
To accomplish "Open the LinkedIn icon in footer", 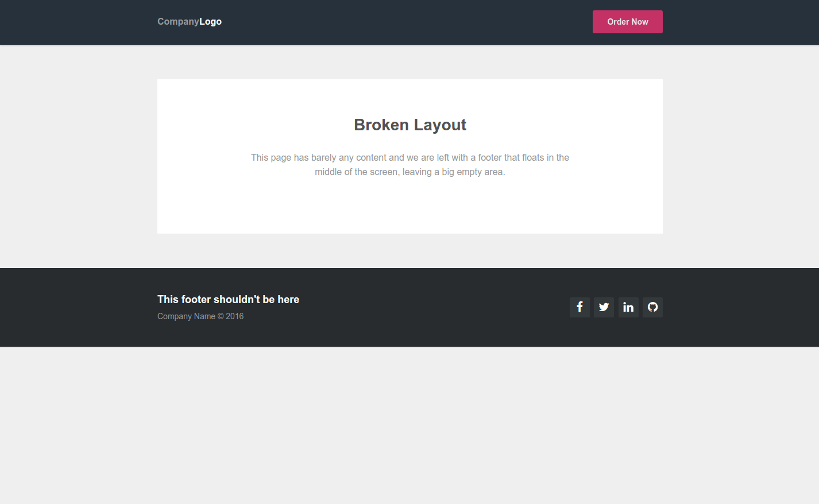I will pyautogui.click(x=628, y=307).
